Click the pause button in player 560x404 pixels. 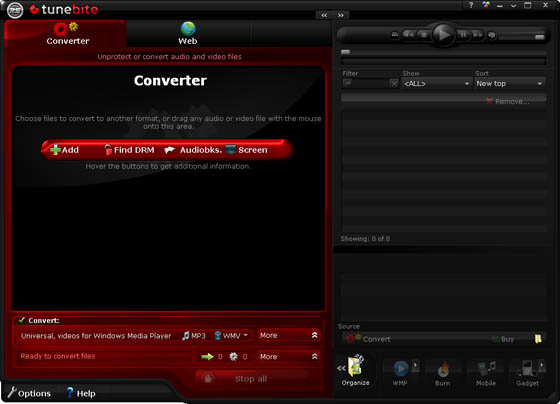click(463, 35)
